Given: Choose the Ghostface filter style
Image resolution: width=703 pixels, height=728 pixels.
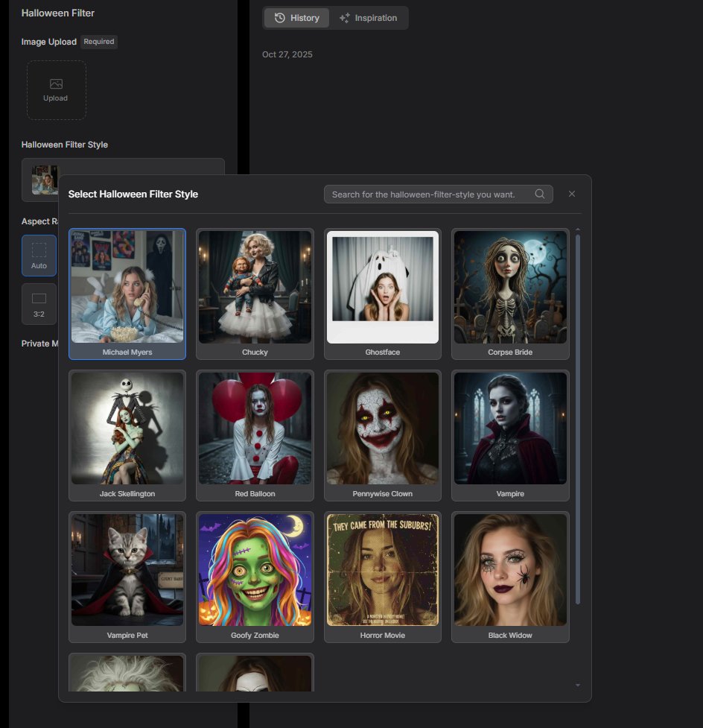Looking at the screenshot, I should click(x=382, y=294).
